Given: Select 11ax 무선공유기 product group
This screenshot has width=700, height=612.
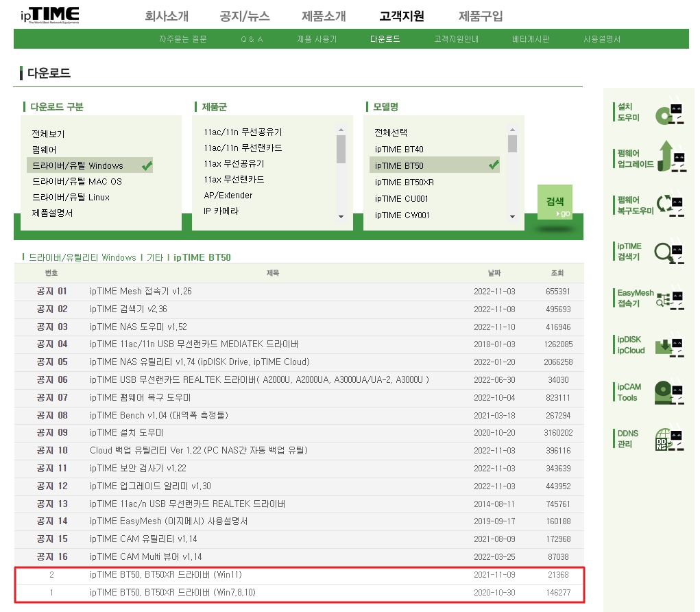Looking at the screenshot, I should [234, 164].
